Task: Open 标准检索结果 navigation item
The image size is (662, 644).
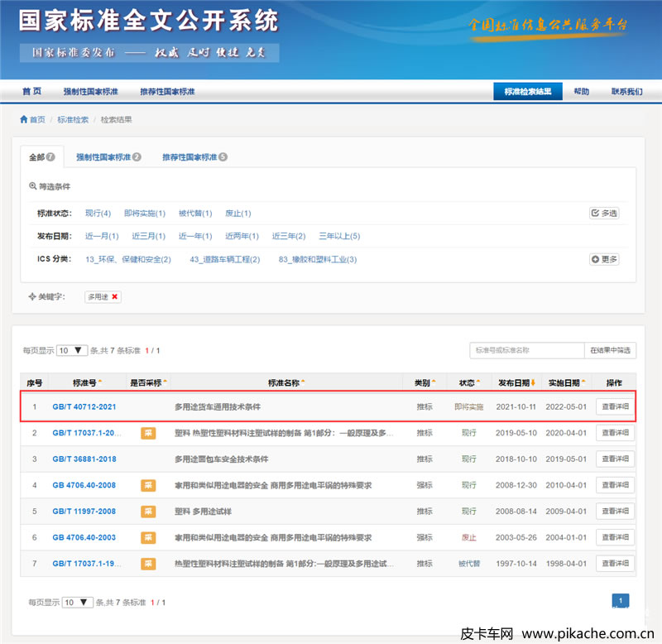Action: click(528, 91)
